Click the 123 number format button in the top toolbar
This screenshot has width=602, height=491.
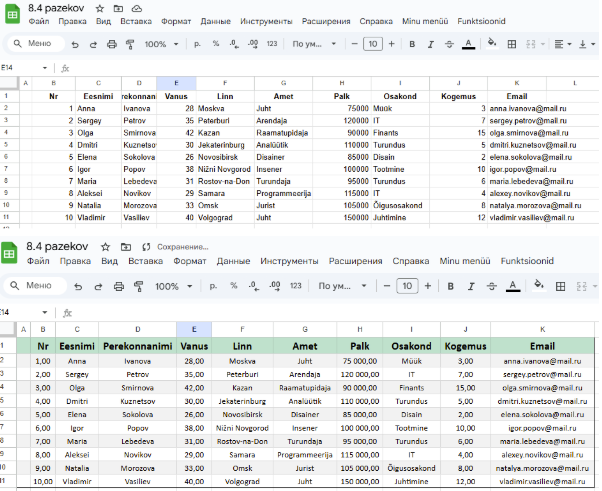(270, 44)
